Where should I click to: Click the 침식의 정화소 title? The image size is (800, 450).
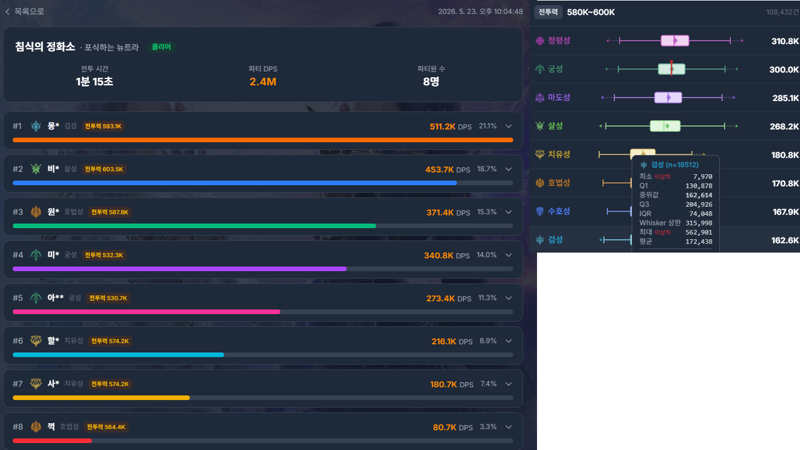[x=45, y=47]
